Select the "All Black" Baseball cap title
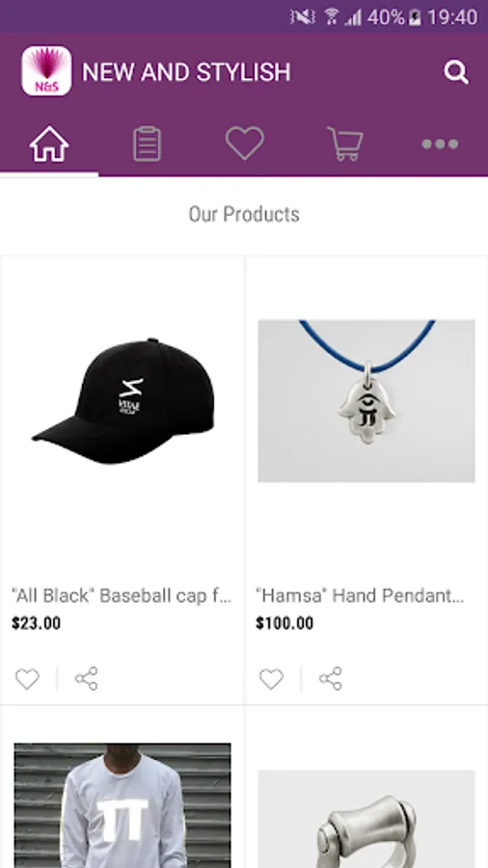The image size is (488, 868). 122,596
